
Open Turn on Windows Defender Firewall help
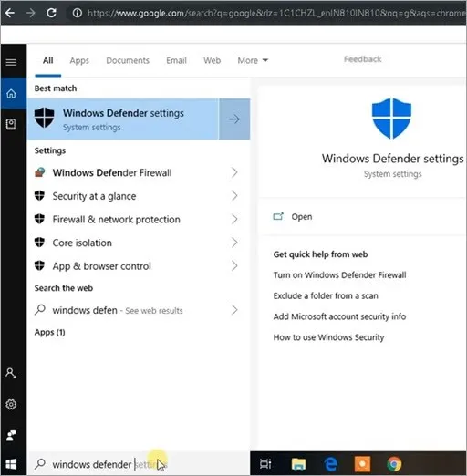339,275
